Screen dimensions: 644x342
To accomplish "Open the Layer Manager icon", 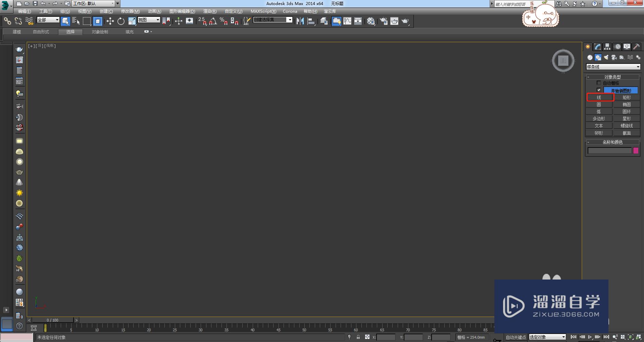I will [x=324, y=21].
